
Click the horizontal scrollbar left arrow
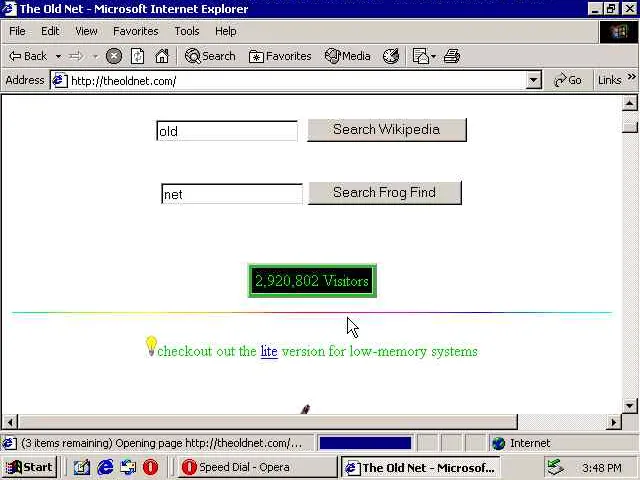tap(10, 422)
